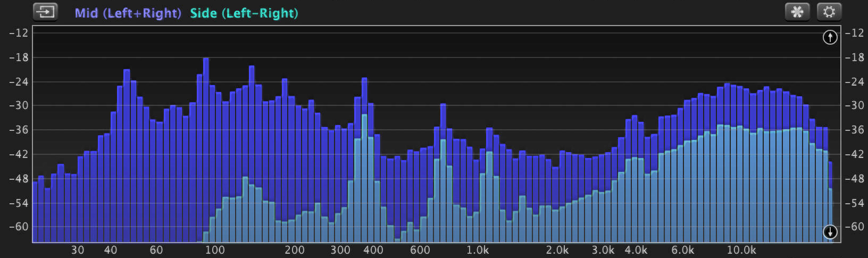Click the -12 dB label on left scale

tap(19, 33)
